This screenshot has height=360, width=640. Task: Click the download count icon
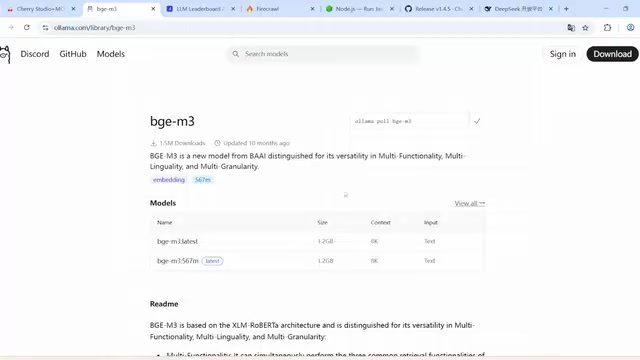tap(153, 143)
